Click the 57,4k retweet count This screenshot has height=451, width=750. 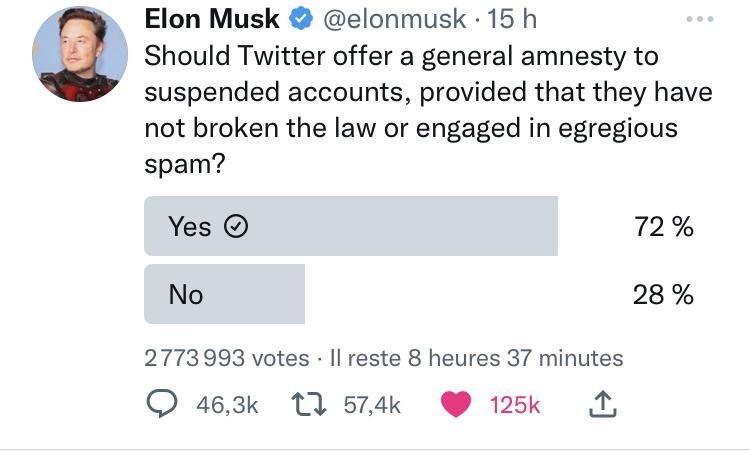[372, 404]
